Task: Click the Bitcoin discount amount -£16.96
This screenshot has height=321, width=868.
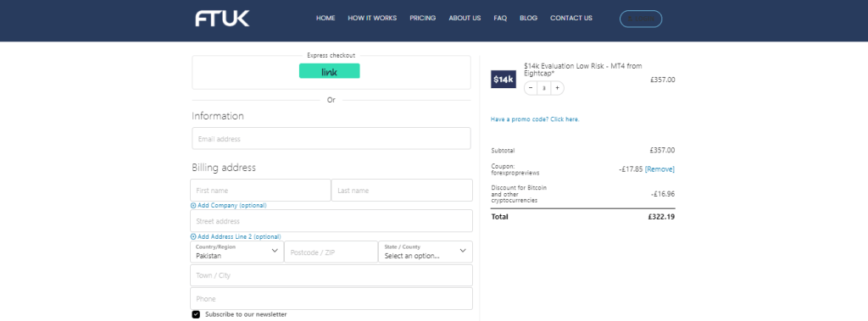Action: (663, 194)
